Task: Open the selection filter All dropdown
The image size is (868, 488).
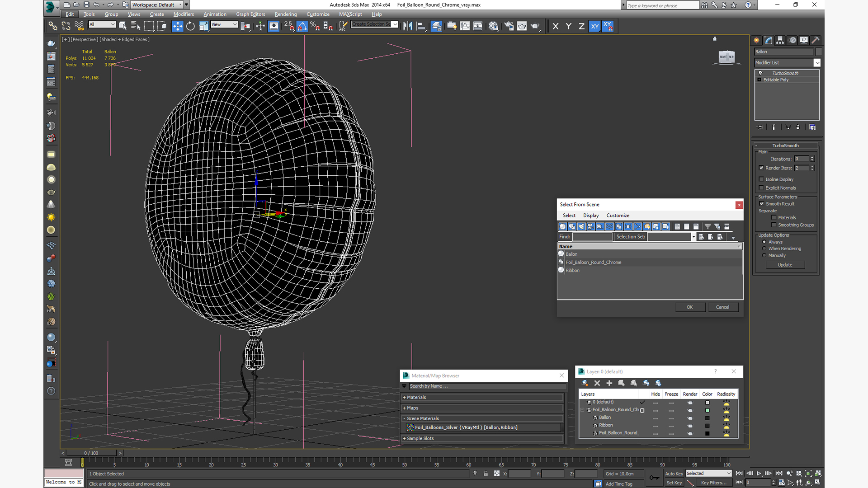Action: tap(102, 24)
